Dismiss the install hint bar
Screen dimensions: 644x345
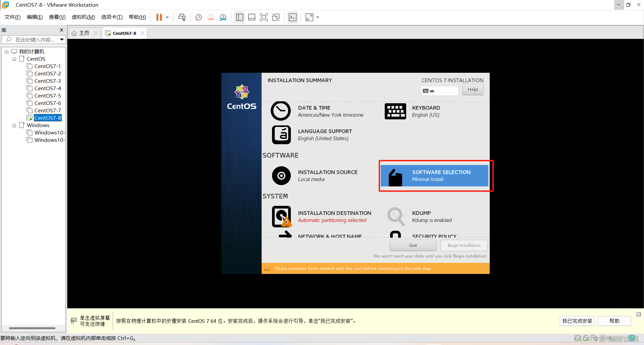click(x=639, y=314)
